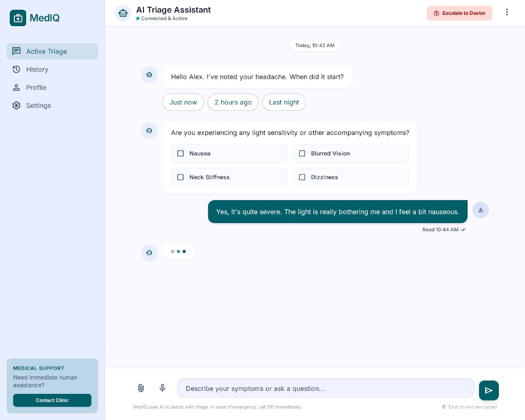Click the End-to-end encrypted label
Screen dimensions: 525x420
pyautogui.click(x=473, y=407)
